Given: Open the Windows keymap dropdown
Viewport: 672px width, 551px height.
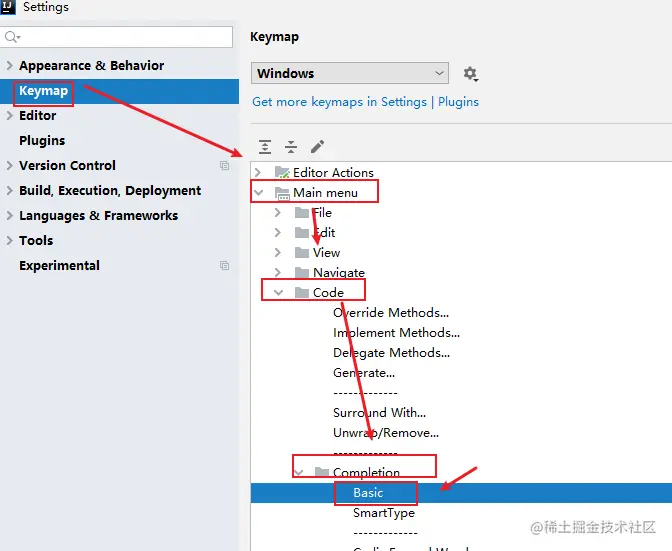Looking at the screenshot, I should pos(350,73).
